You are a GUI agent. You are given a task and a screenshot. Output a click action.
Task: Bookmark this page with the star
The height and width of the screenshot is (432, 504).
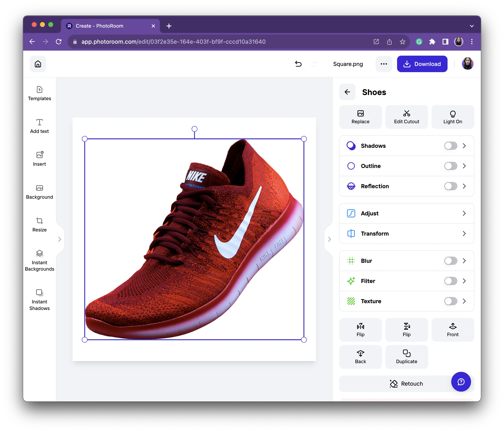(x=402, y=42)
